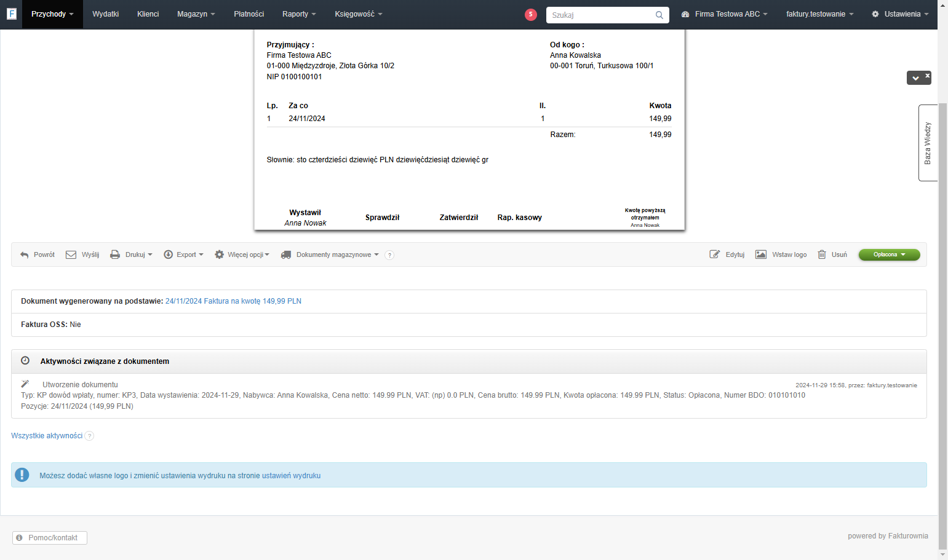Focus the Szukaj search field
This screenshot has width=948, height=560.
click(600, 15)
